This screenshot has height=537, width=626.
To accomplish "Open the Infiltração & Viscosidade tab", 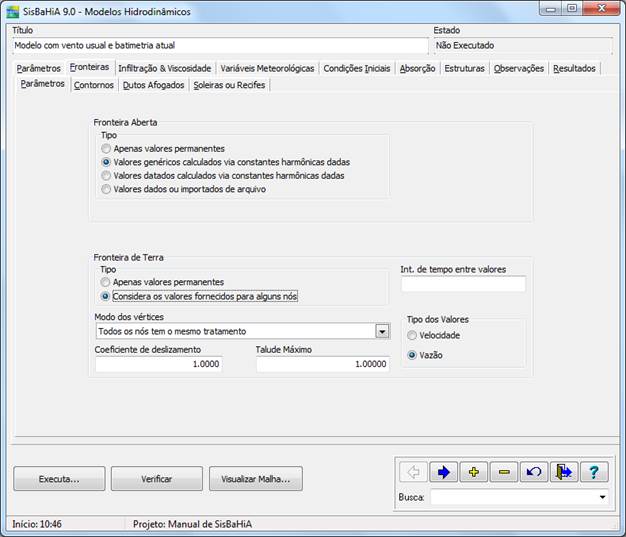I will (164, 68).
